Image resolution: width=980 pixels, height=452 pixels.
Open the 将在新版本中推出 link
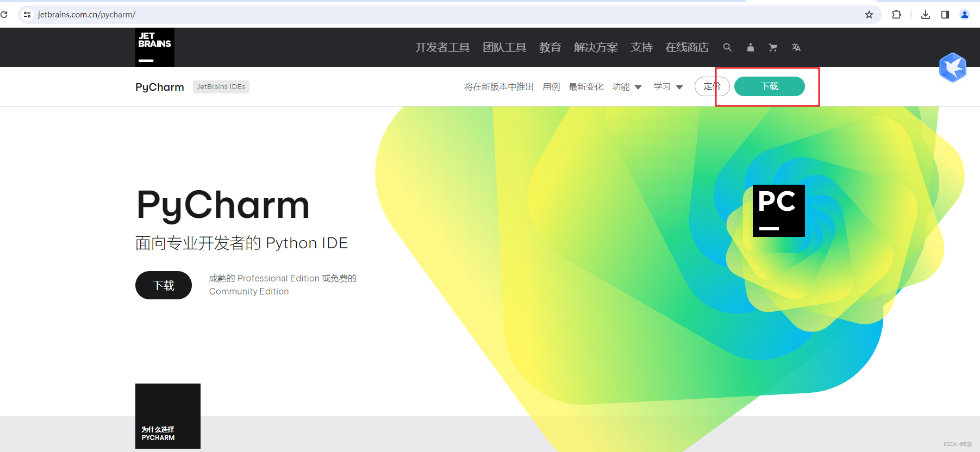[499, 87]
